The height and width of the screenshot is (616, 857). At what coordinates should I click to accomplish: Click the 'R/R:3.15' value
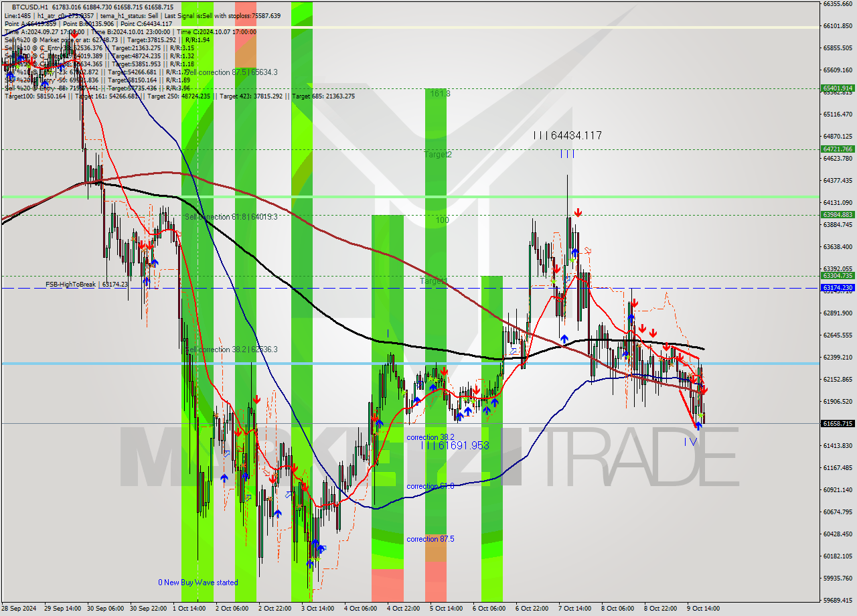(181, 48)
